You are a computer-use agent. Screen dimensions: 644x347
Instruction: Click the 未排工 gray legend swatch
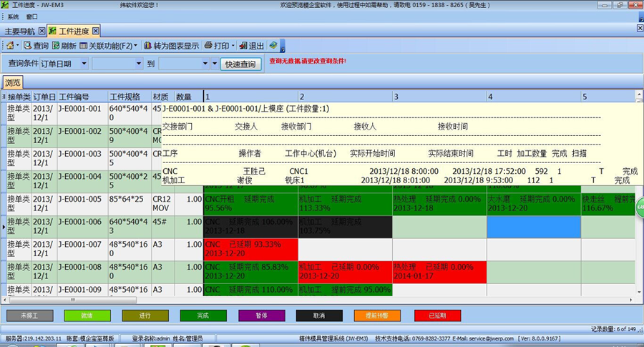(29, 316)
